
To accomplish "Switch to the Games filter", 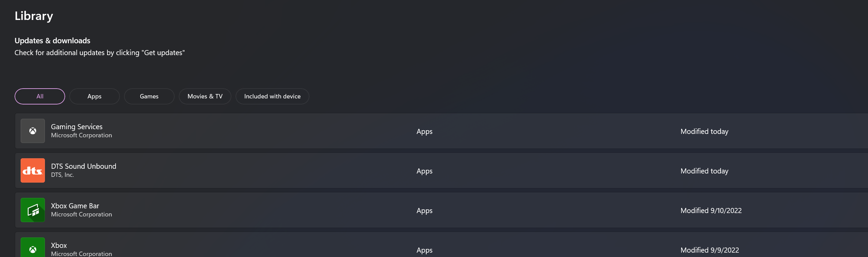I will tap(149, 96).
